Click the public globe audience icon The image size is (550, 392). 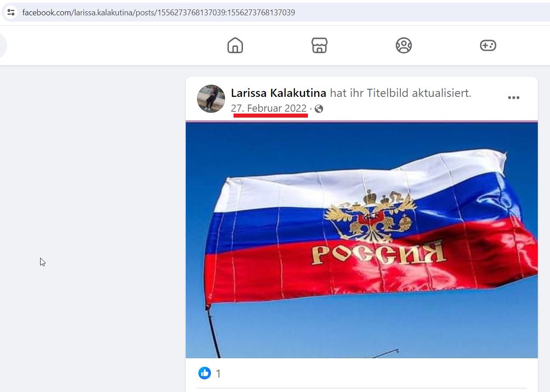[x=319, y=109]
